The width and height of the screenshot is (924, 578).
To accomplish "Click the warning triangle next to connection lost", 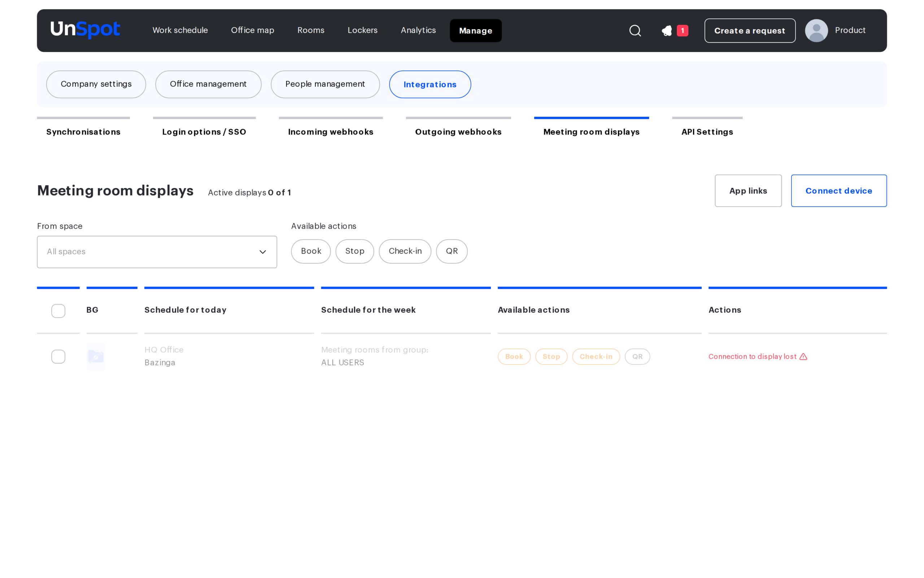I will tap(803, 357).
